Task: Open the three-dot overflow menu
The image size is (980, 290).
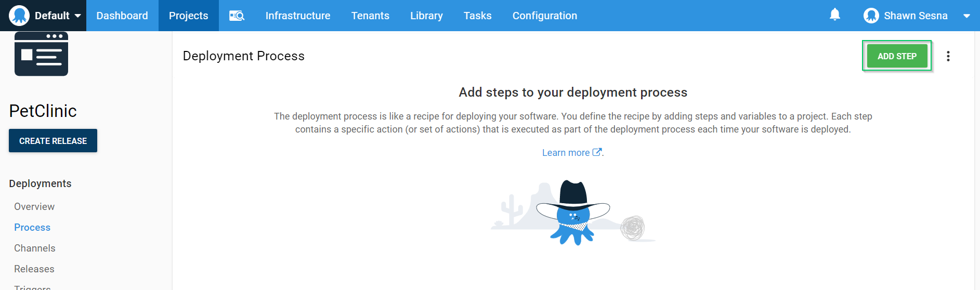Action: click(x=948, y=56)
